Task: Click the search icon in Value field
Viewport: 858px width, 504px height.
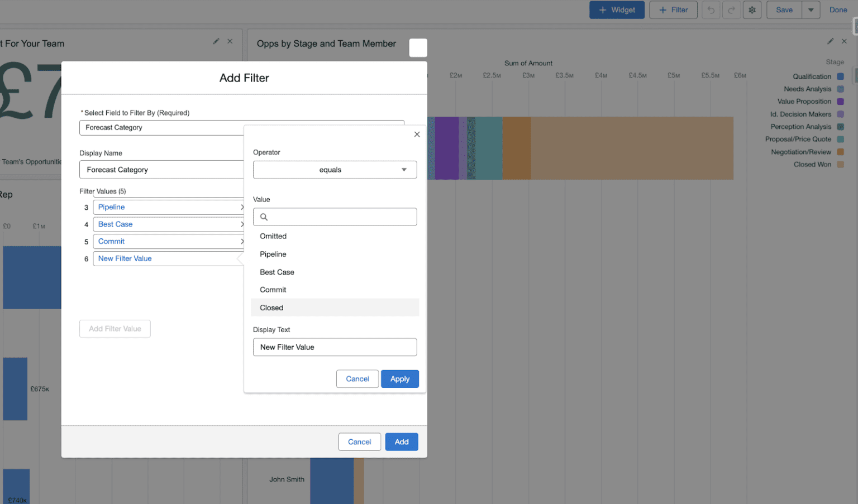Action: [x=264, y=217]
